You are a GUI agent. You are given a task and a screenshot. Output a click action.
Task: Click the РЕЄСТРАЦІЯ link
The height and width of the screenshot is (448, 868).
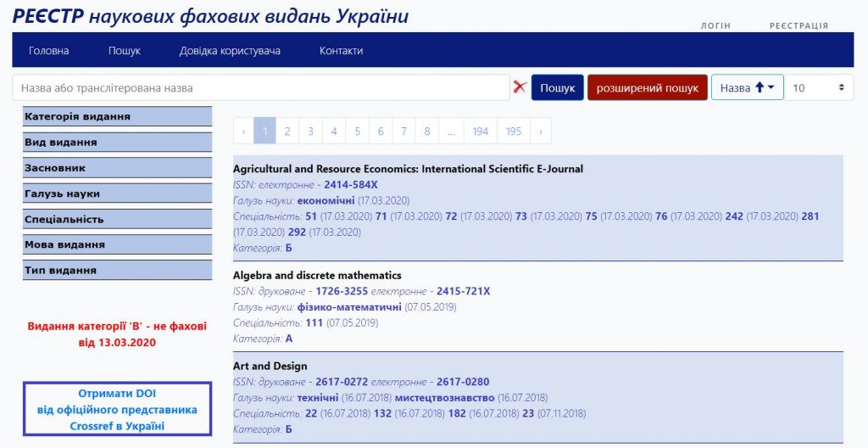(798, 25)
